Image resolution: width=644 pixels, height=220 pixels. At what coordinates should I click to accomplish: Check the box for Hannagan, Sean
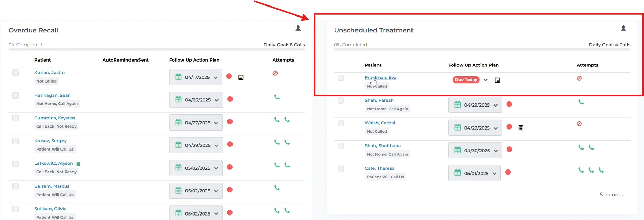tap(15, 96)
